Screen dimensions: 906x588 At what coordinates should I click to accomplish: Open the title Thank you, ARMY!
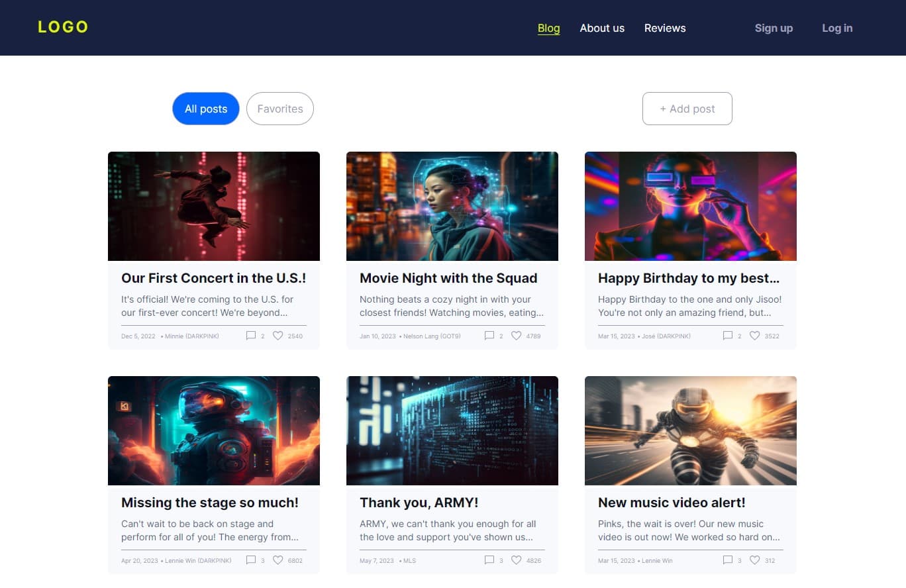click(419, 503)
